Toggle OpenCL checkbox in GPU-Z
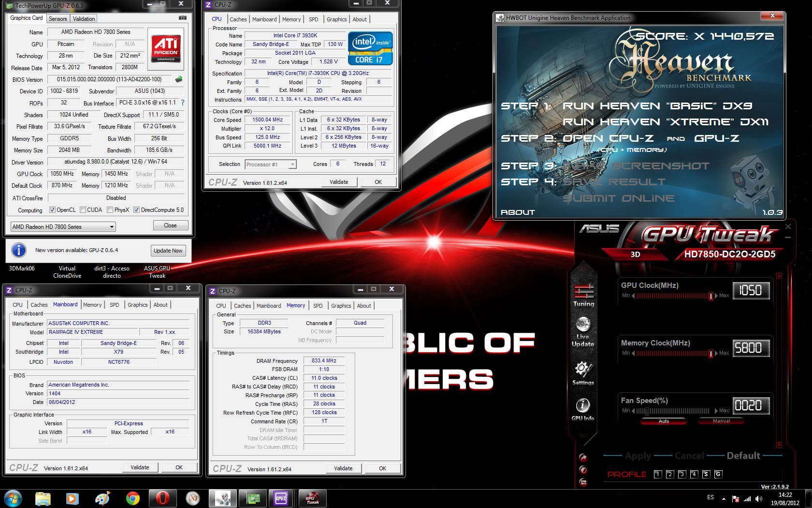The width and height of the screenshot is (812, 508). (x=52, y=210)
